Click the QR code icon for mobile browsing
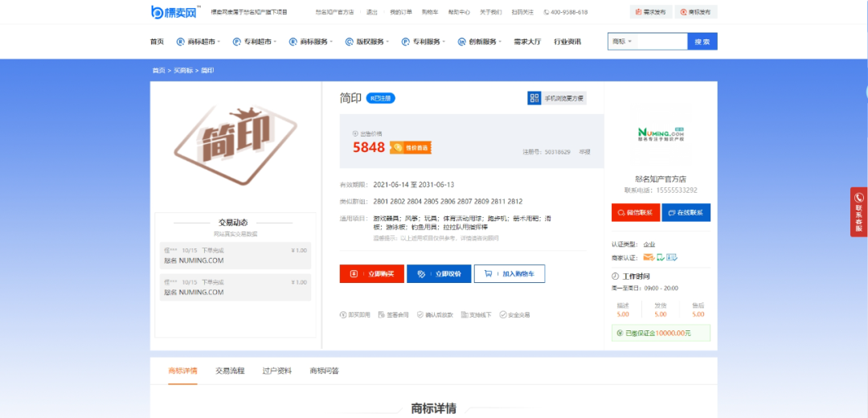The height and width of the screenshot is (418, 868). (534, 98)
